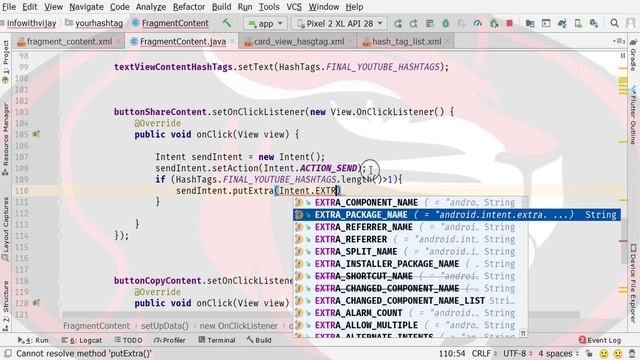Click the Sync Project with Gradle icon
The image size is (640, 360).
562,24
